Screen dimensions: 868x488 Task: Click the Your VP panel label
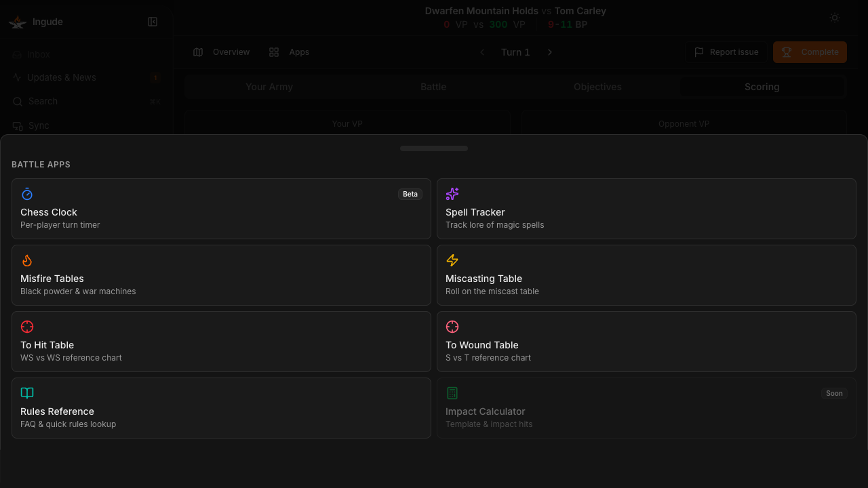pos(347,124)
